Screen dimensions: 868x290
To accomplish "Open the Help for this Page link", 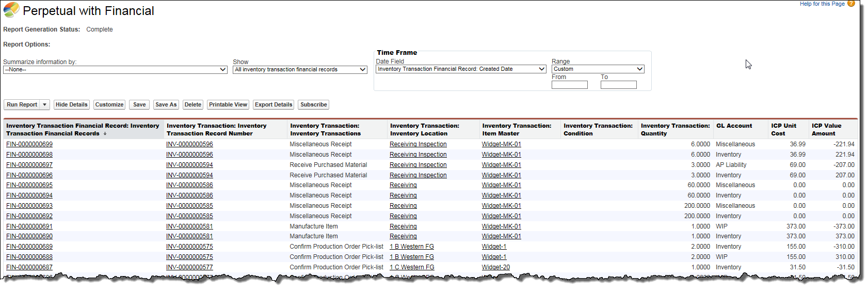I will tap(822, 4).
